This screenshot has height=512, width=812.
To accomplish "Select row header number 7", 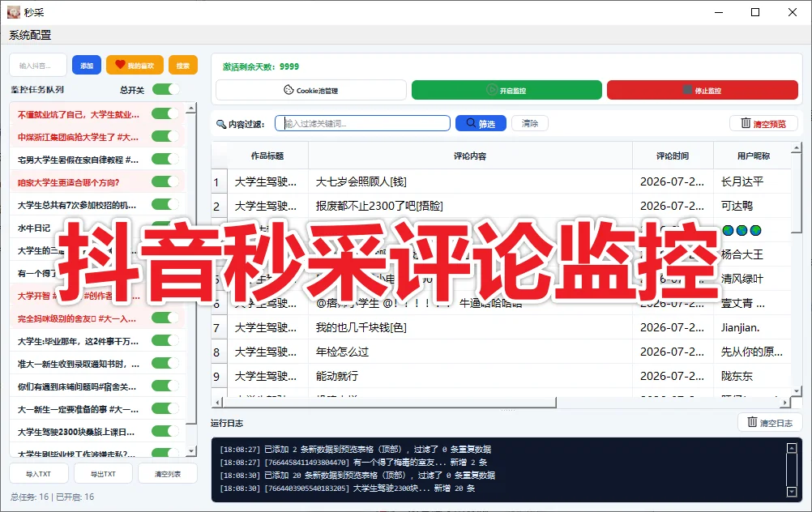I will (x=219, y=328).
